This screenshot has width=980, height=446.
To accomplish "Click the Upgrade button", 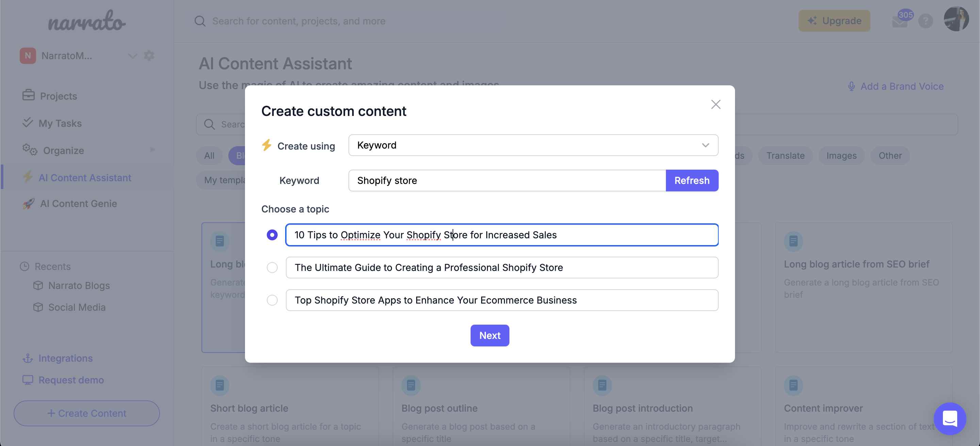I will (834, 20).
